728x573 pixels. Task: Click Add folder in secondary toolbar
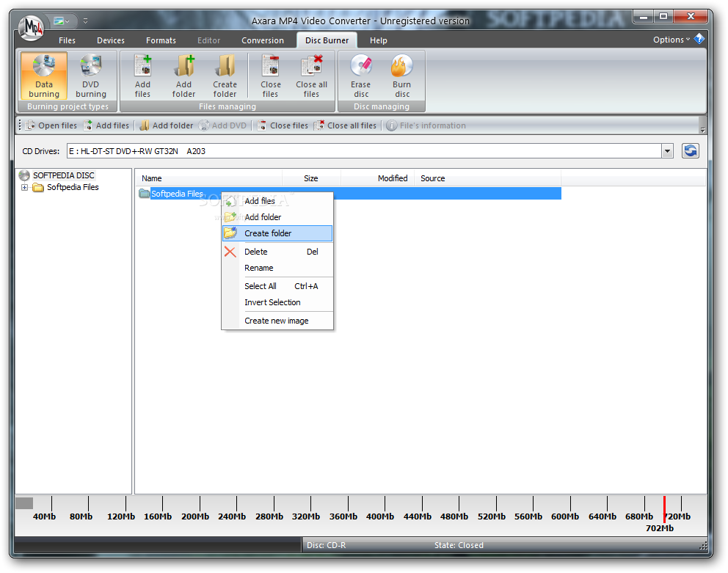(x=166, y=125)
